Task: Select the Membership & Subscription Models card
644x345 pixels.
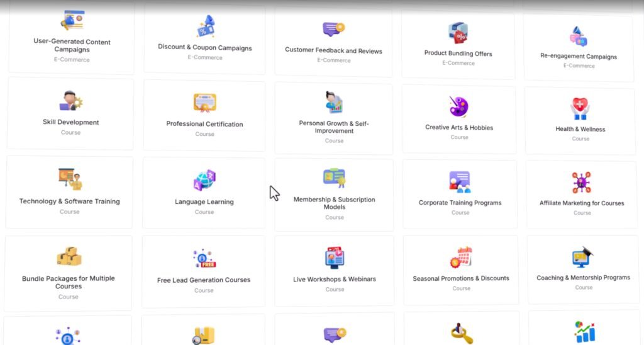Action: 334,195
